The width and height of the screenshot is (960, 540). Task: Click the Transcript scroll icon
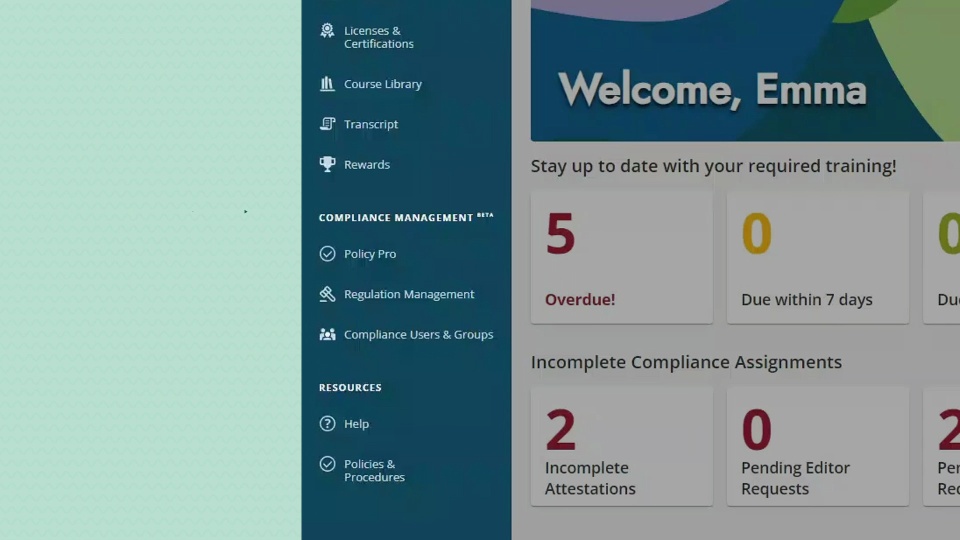(328, 124)
